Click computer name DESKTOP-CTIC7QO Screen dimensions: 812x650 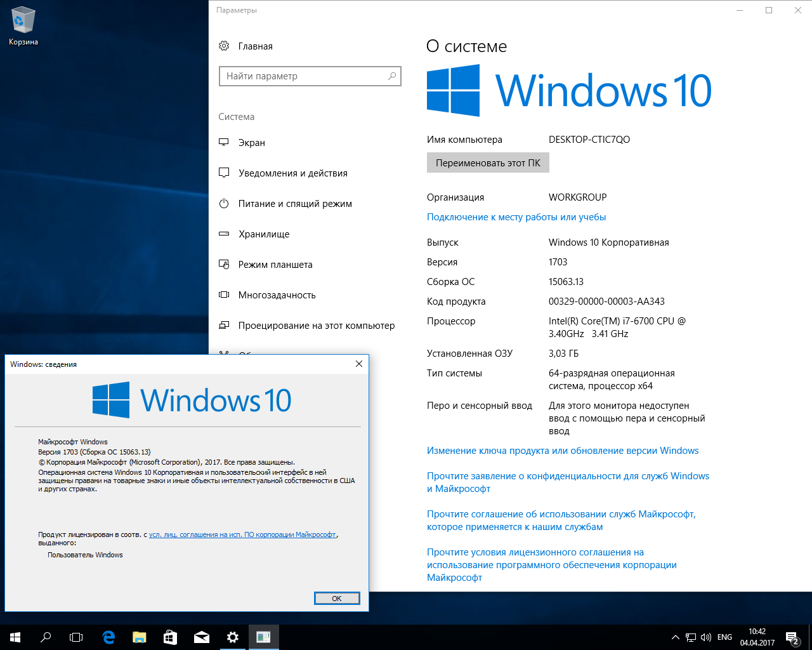point(589,140)
